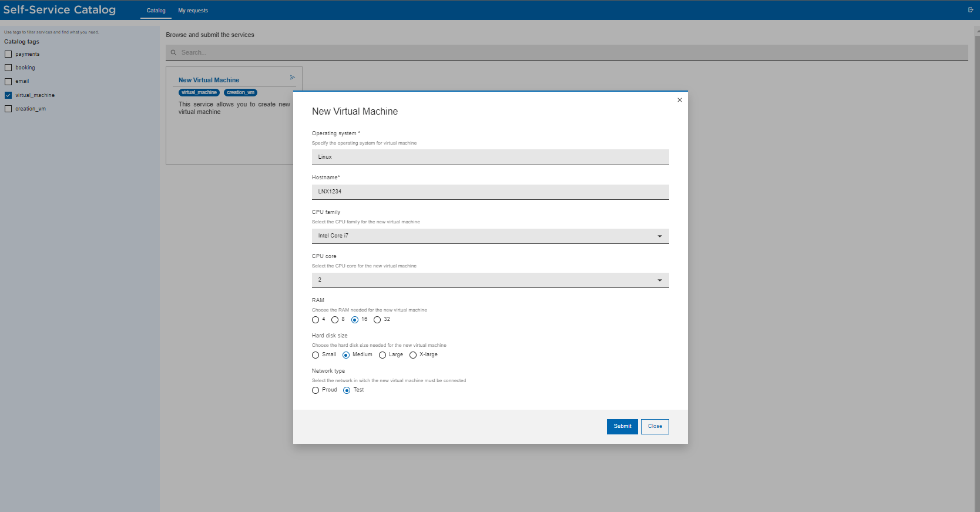Enable the payments tag checkbox
The width and height of the screenshot is (980, 512).
pyautogui.click(x=8, y=54)
